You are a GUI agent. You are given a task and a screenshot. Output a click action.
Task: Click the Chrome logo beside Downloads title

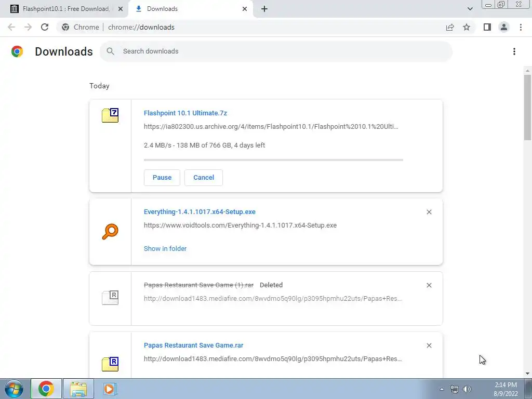(x=17, y=51)
